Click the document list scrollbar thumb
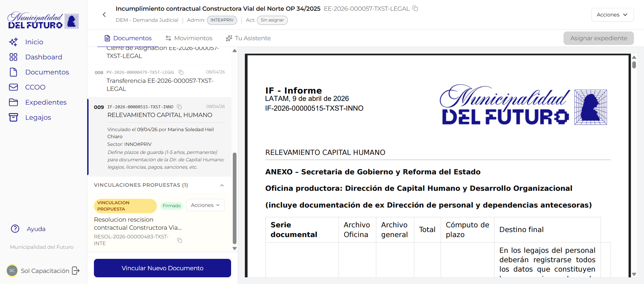 click(234, 198)
